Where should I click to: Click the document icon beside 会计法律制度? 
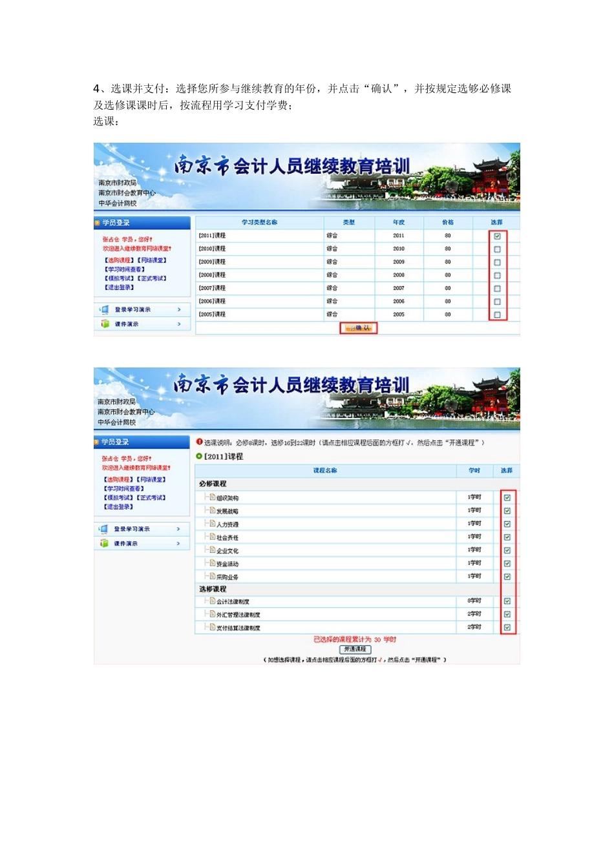click(x=212, y=601)
